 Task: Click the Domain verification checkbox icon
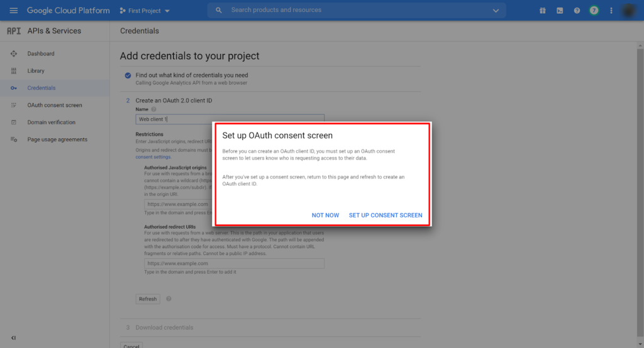14,122
